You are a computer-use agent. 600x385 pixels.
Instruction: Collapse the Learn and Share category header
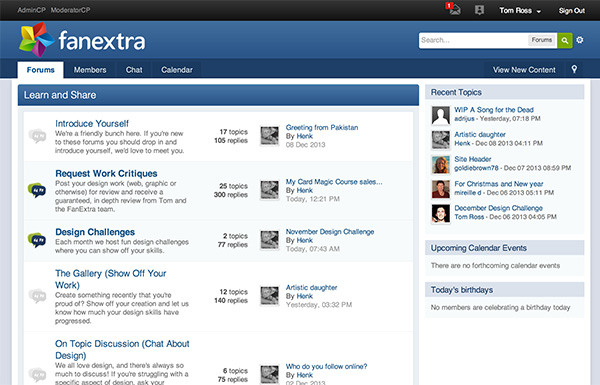coord(218,95)
